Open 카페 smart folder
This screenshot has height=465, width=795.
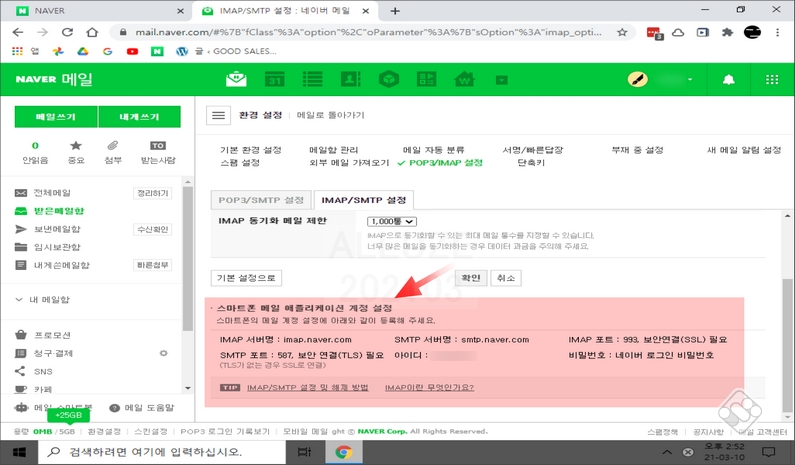tap(43, 389)
